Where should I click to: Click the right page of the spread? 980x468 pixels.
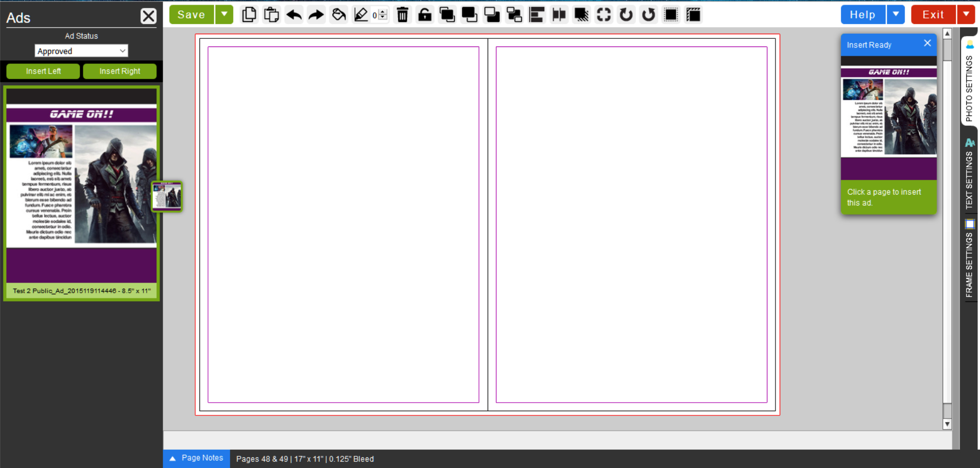632,225
